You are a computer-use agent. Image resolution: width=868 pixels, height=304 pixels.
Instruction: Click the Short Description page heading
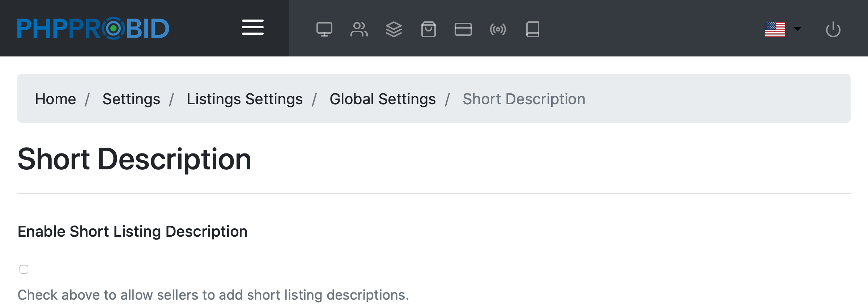tap(134, 159)
